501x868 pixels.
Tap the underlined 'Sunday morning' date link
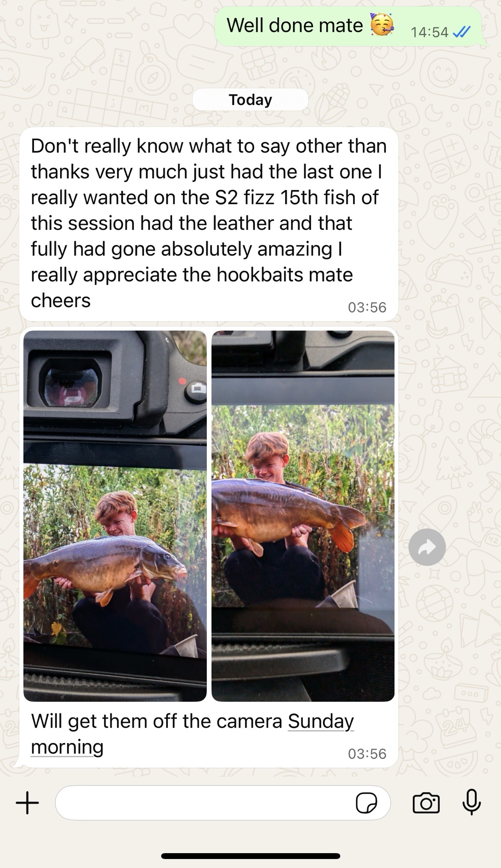(192, 734)
